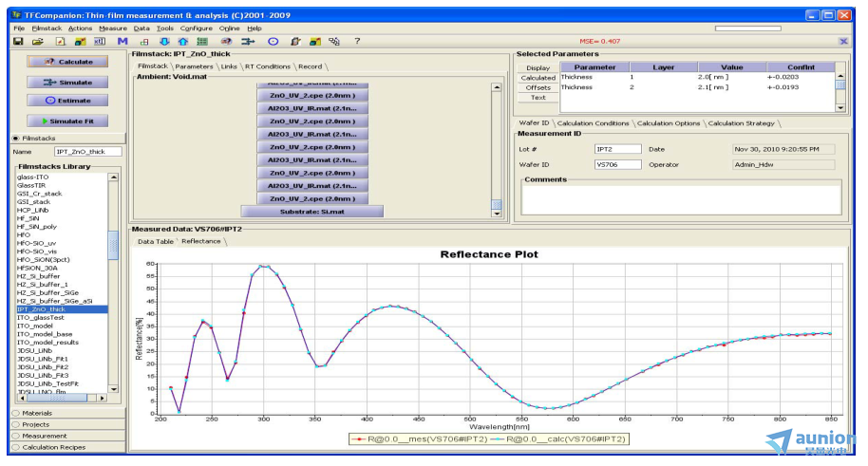Click the Selected Parameters table scroll down arrow
The image size is (868, 466).
(x=840, y=108)
